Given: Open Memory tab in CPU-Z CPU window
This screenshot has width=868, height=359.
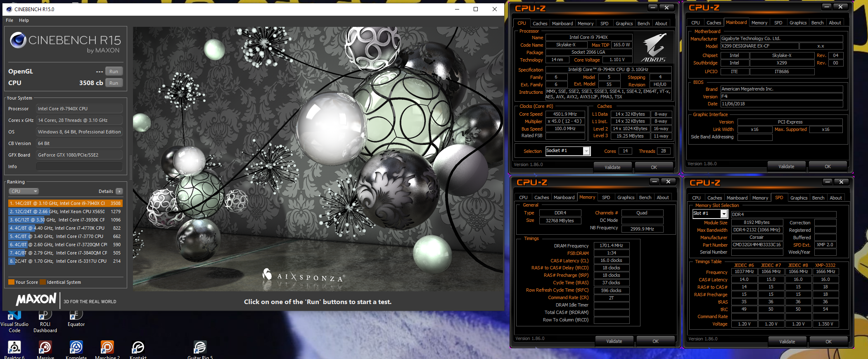Looking at the screenshot, I should 585,24.
